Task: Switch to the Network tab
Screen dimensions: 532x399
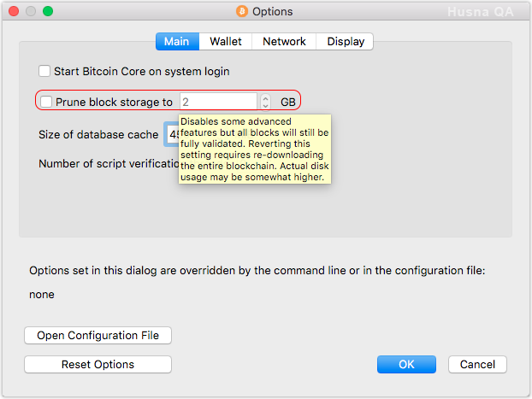Action: click(x=284, y=41)
